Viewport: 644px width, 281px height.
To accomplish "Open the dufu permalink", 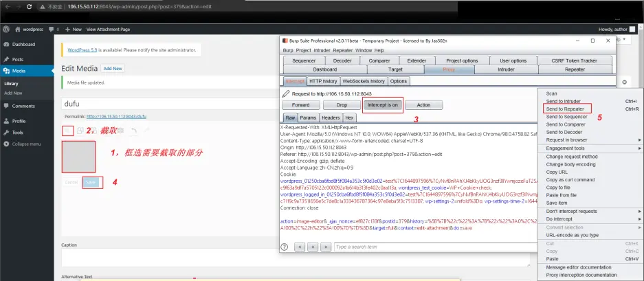I will pos(116,117).
